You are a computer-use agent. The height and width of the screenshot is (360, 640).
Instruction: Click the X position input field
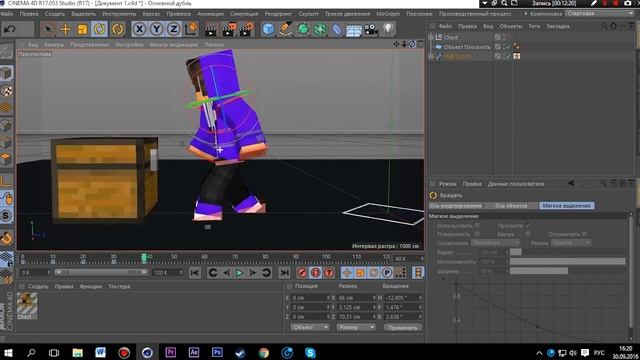tap(310, 298)
